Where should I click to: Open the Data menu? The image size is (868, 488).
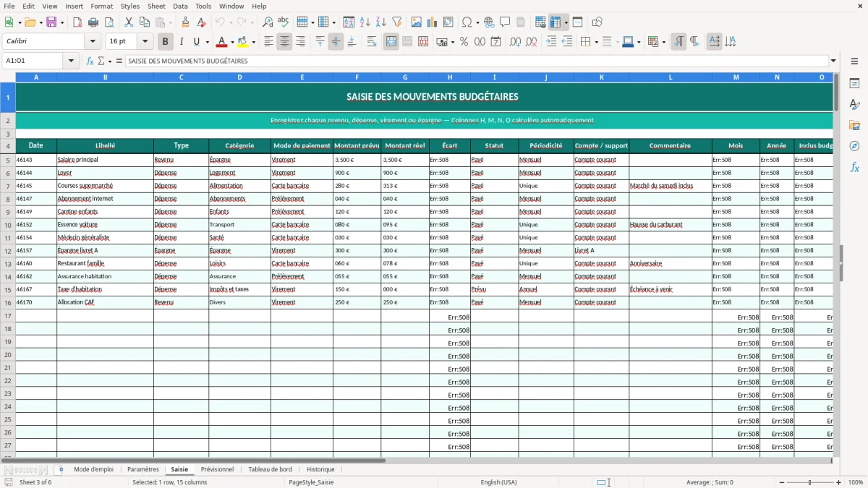180,6
